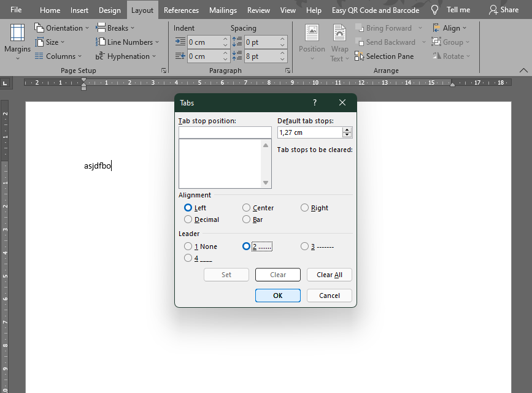Open the Paragraph dialog launcher
Image resolution: width=532 pixels, height=393 pixels.
pos(288,71)
